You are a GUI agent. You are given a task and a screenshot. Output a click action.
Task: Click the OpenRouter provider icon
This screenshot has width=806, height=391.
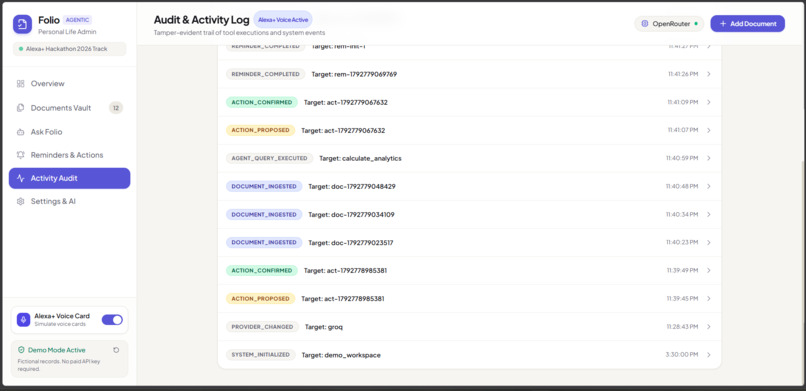click(x=645, y=24)
